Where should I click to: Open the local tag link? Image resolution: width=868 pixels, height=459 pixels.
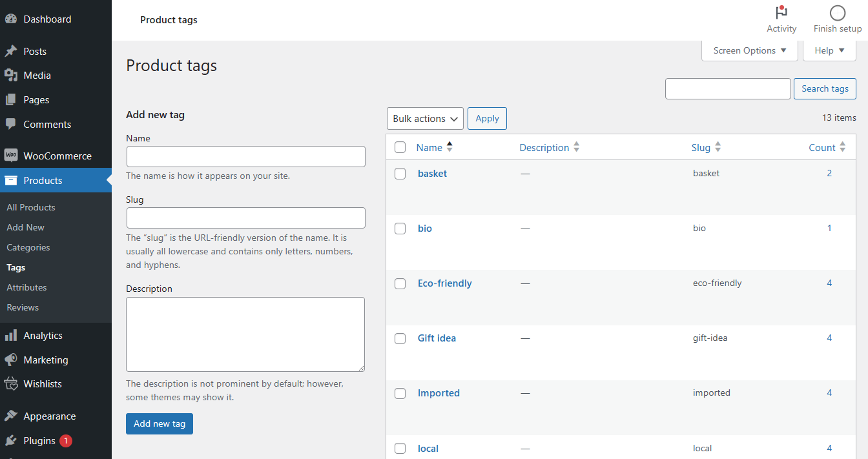[428, 449]
